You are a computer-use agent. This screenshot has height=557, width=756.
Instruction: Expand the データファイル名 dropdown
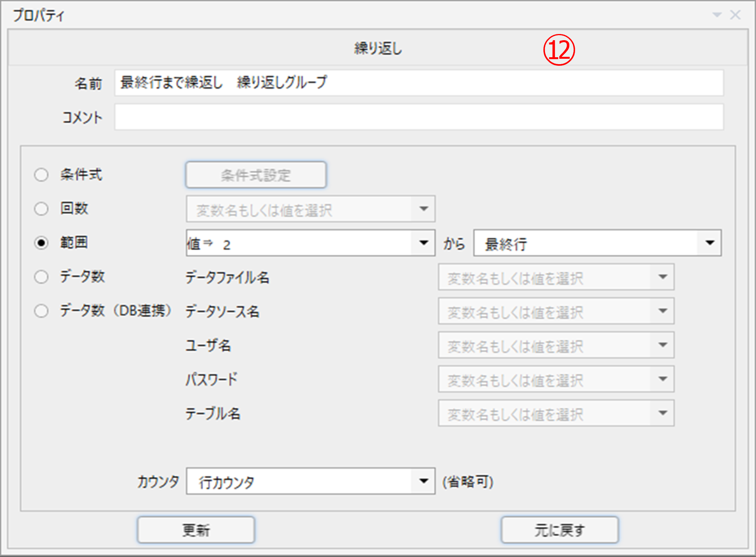pyautogui.click(x=663, y=277)
